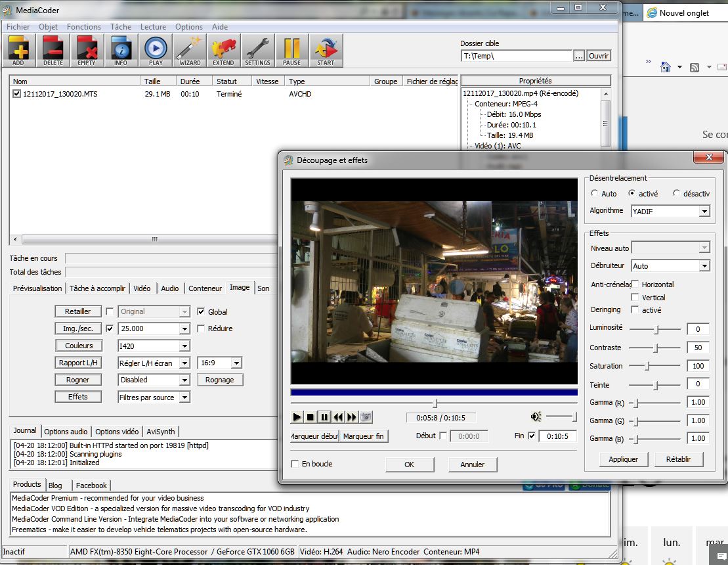Open the WIZARD tool
Screen dimensions: 728x565
pyautogui.click(x=190, y=50)
